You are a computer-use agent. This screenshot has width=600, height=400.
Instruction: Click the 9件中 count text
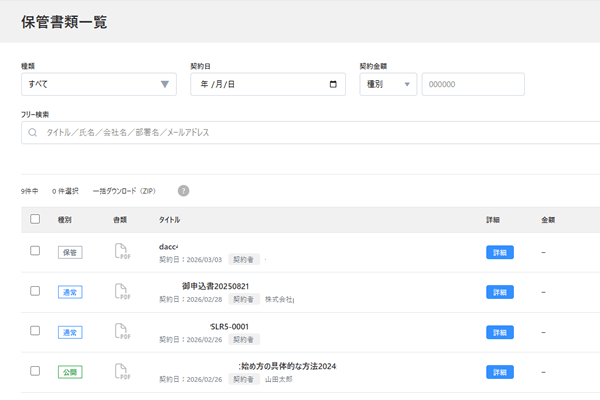(x=29, y=191)
